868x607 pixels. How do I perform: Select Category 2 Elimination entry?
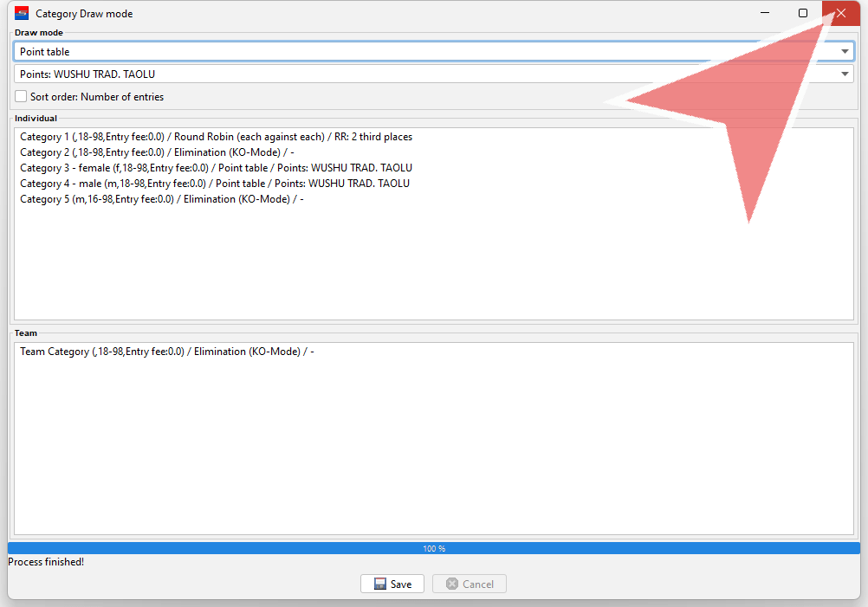click(x=157, y=152)
